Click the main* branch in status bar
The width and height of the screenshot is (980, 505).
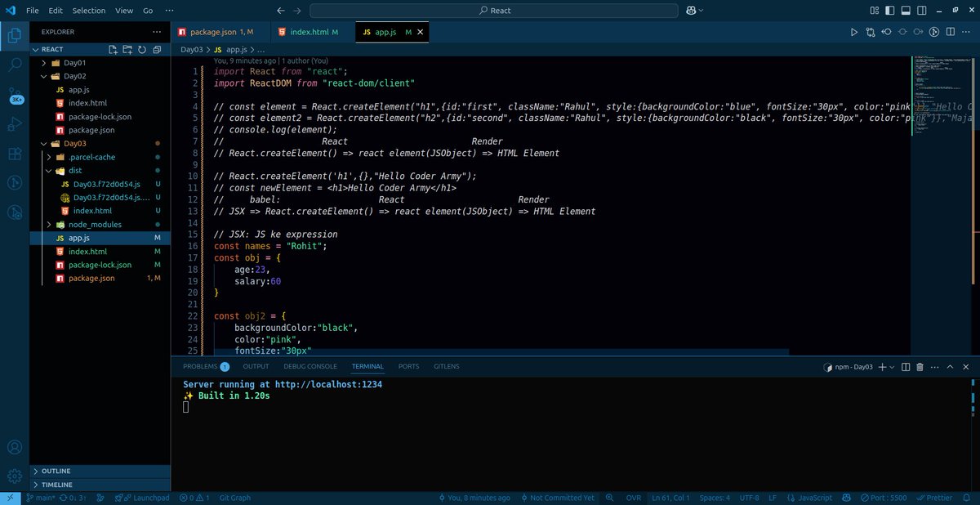click(40, 498)
